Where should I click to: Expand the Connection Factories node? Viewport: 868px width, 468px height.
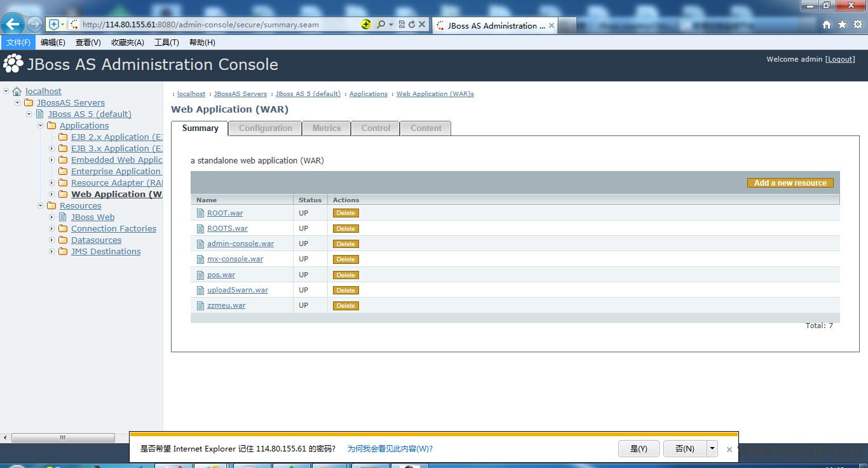(52, 229)
